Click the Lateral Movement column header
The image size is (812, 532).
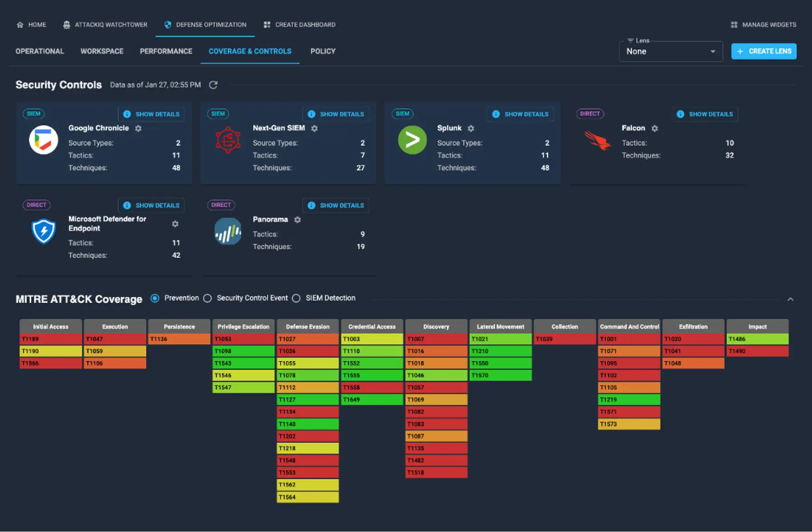pyautogui.click(x=501, y=326)
